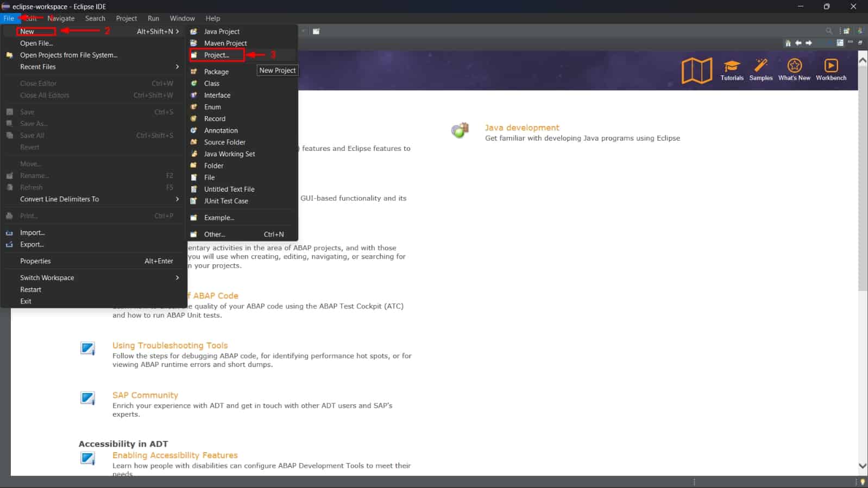Launch Workbench via its play icon

pyautogui.click(x=831, y=67)
